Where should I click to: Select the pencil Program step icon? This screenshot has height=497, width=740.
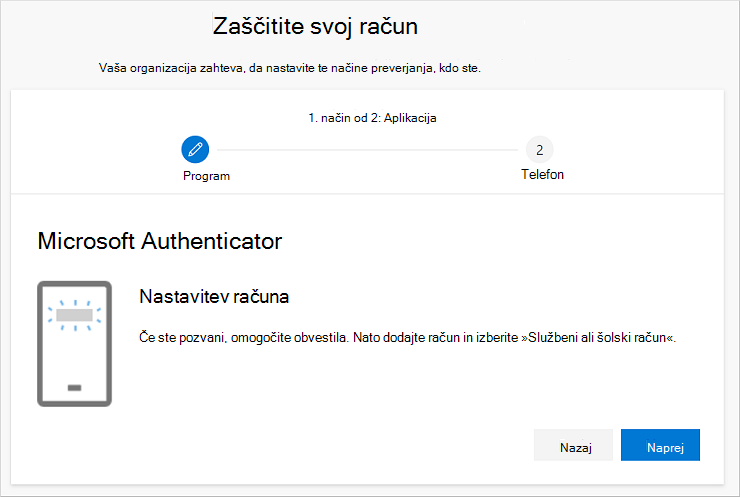click(195, 150)
